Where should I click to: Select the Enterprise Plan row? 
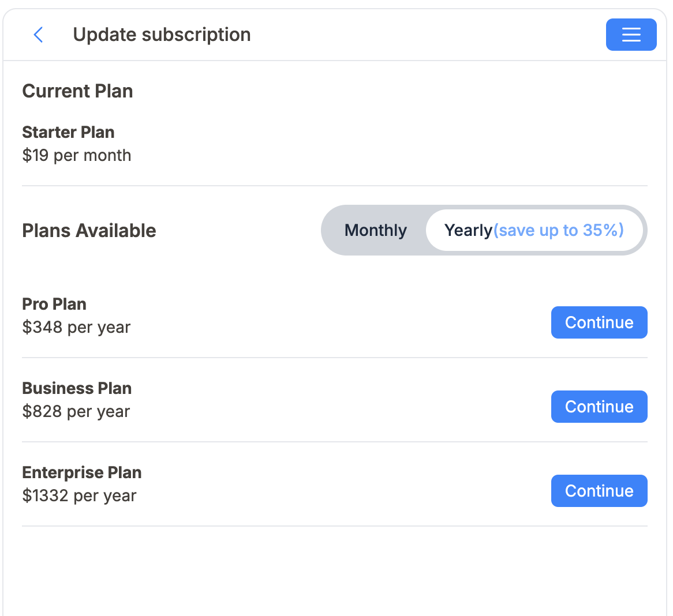coord(81,472)
